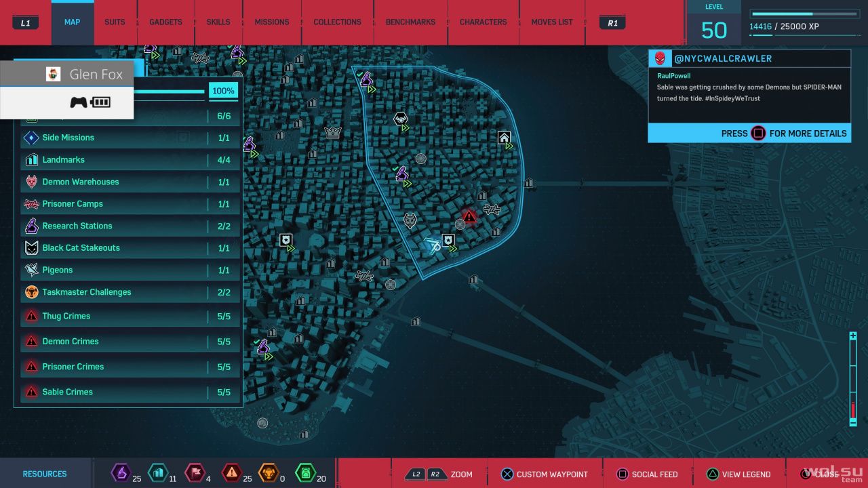Click the Prisoner Camps icon in list
This screenshot has width=868, height=488.
point(31,204)
